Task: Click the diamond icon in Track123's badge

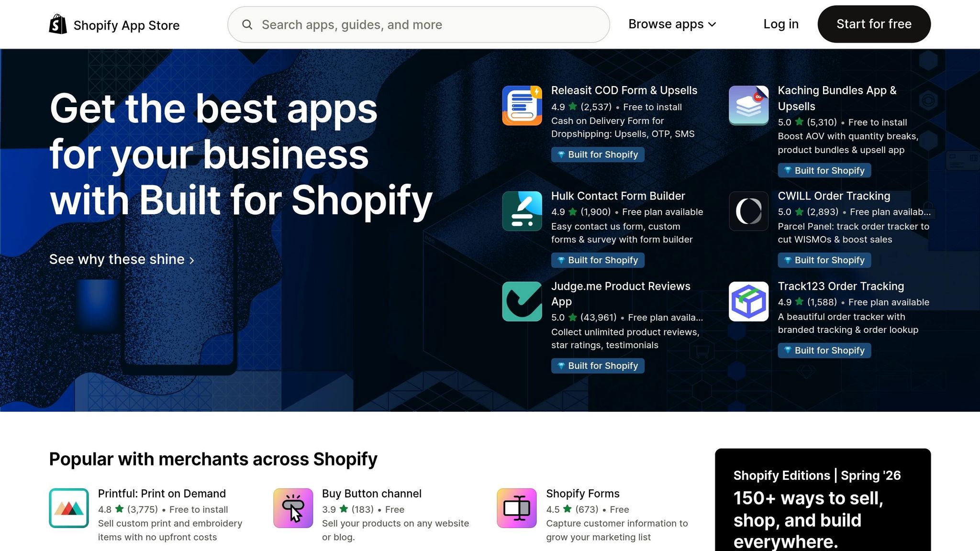Action: click(x=788, y=351)
